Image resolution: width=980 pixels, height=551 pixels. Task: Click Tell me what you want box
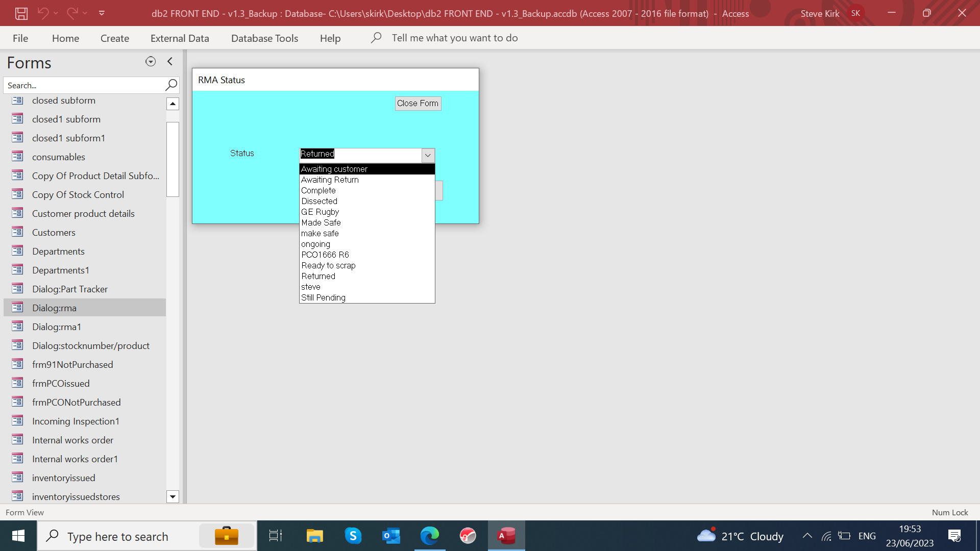click(x=454, y=38)
